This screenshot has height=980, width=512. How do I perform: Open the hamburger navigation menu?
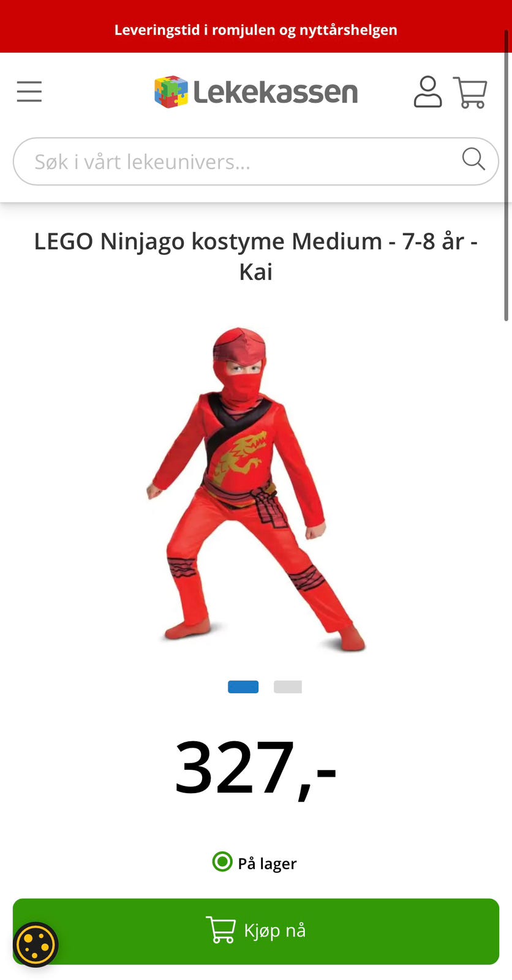pyautogui.click(x=29, y=92)
